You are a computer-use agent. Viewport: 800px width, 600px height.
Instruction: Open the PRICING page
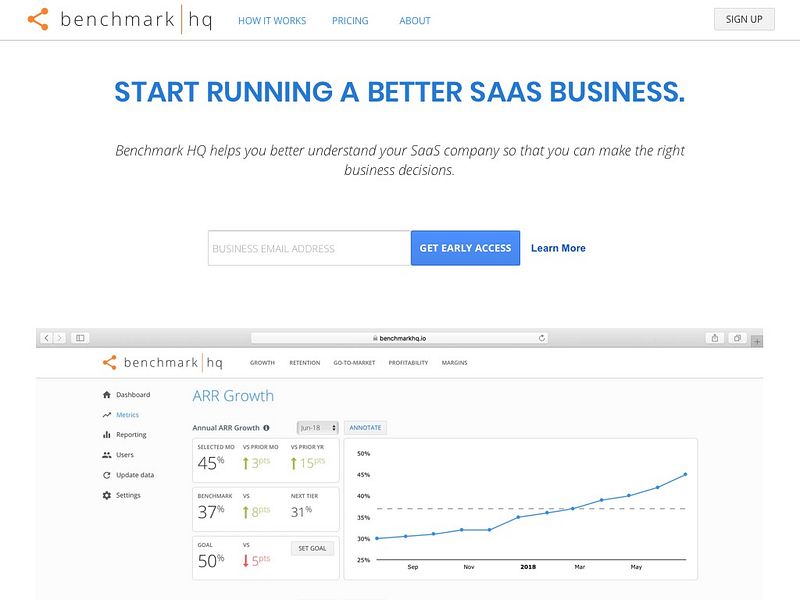click(x=350, y=20)
